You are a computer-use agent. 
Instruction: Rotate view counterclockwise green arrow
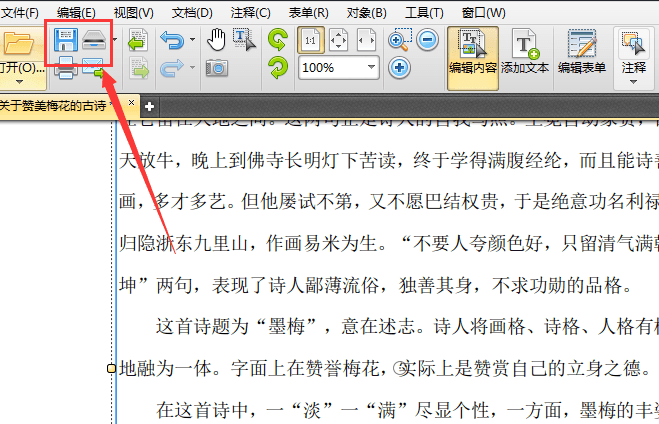point(278,40)
